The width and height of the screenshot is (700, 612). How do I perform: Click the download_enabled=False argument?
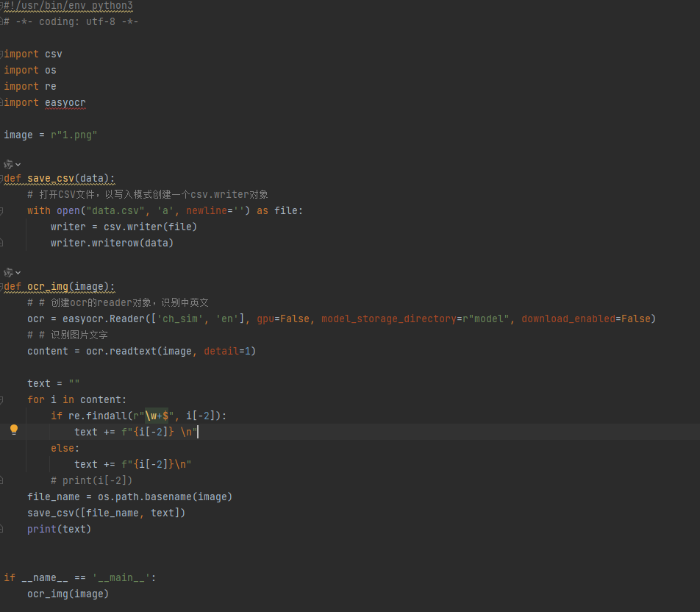pos(586,319)
